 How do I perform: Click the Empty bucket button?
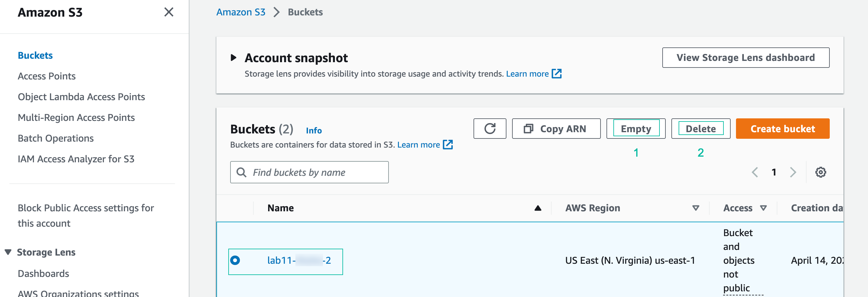pos(636,129)
